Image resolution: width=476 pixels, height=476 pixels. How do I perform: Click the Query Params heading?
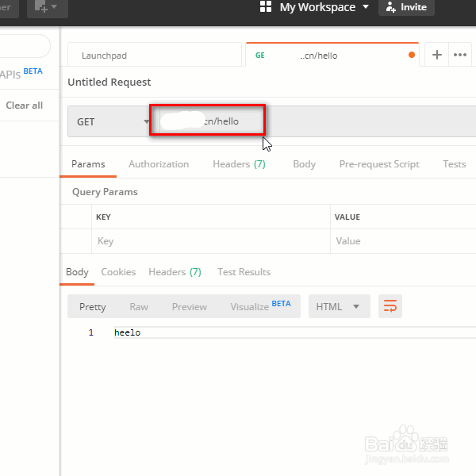[105, 192]
